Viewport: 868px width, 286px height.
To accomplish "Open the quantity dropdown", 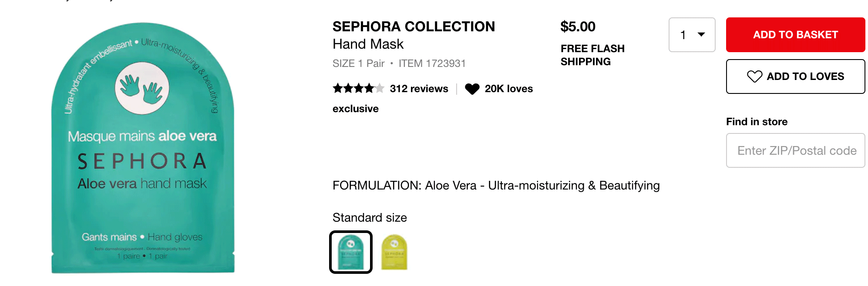I will click(692, 35).
